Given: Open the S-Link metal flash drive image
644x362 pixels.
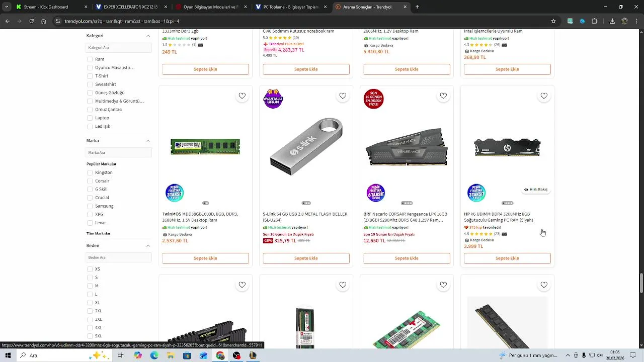Looking at the screenshot, I should point(306,147).
